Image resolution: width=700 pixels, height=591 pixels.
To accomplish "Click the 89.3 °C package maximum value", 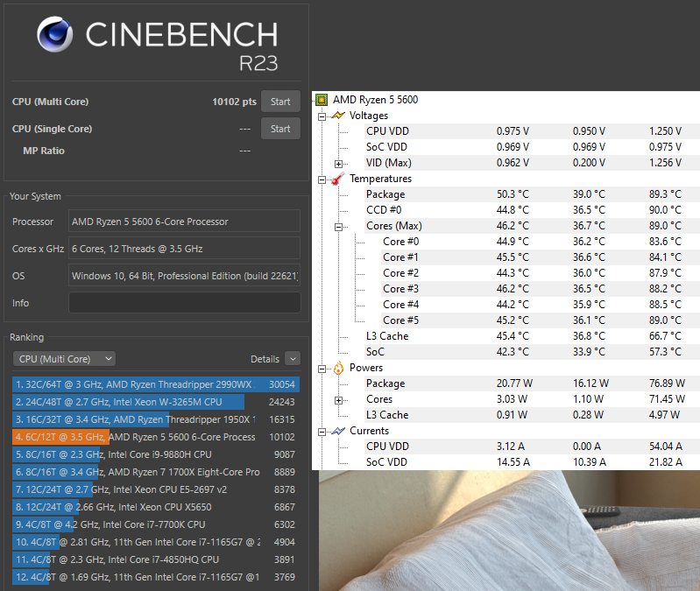I will click(665, 194).
